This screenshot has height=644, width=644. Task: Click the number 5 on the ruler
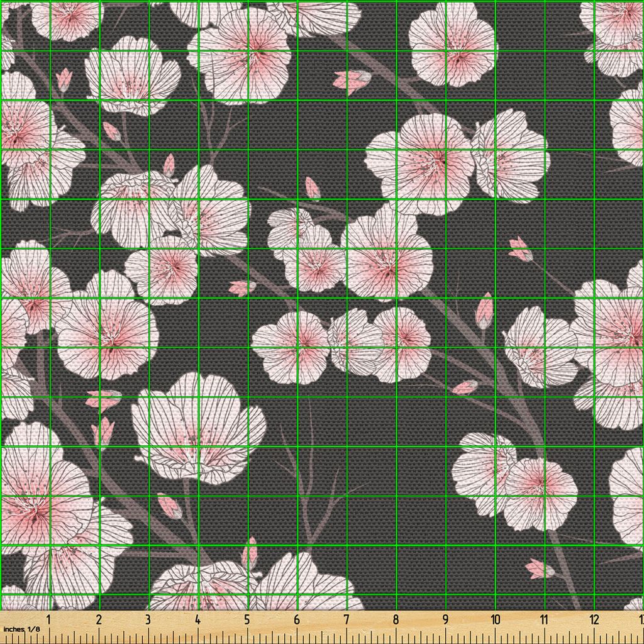[x=247, y=620]
